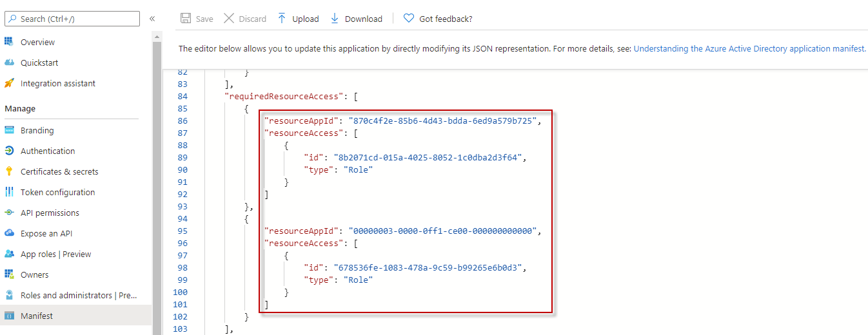The height and width of the screenshot is (335, 868).
Task: Click the App roles people icon
Action: click(x=9, y=254)
